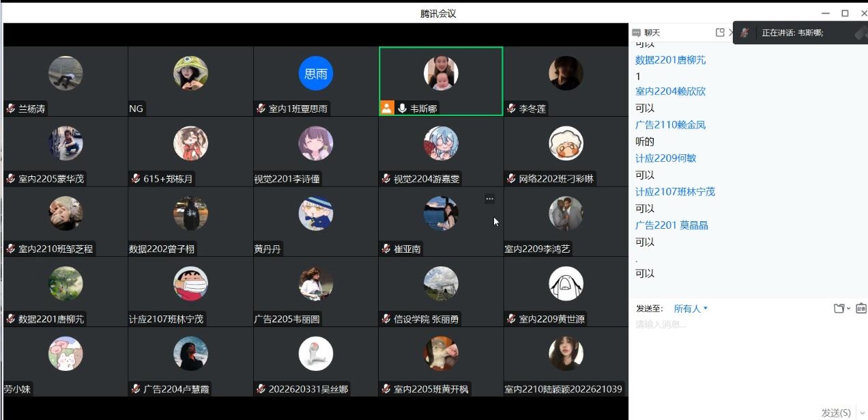Click muted mic icon next to 李冬莲
The height and width of the screenshot is (420, 868).
click(x=512, y=109)
